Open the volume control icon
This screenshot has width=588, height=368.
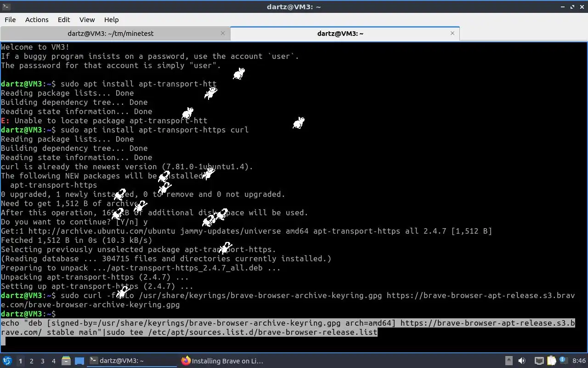(522, 361)
